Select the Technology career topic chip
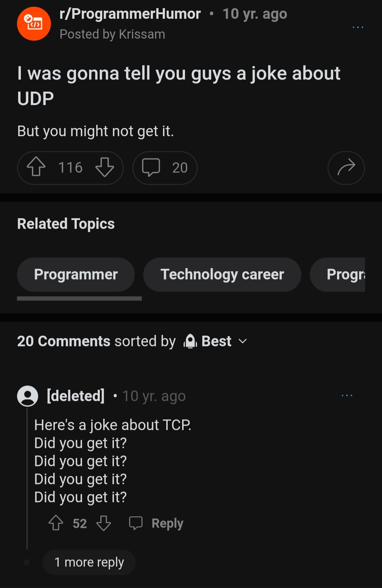382x588 pixels. 222,274
